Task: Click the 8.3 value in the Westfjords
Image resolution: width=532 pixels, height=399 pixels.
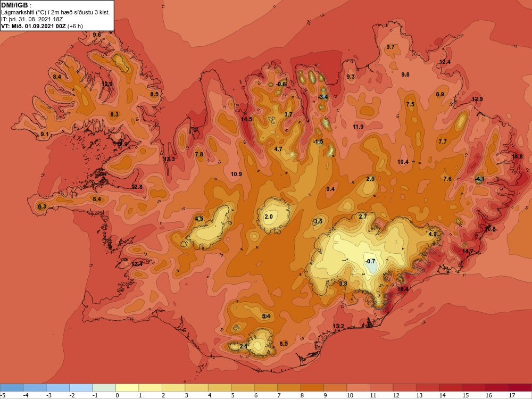Action: (114, 114)
